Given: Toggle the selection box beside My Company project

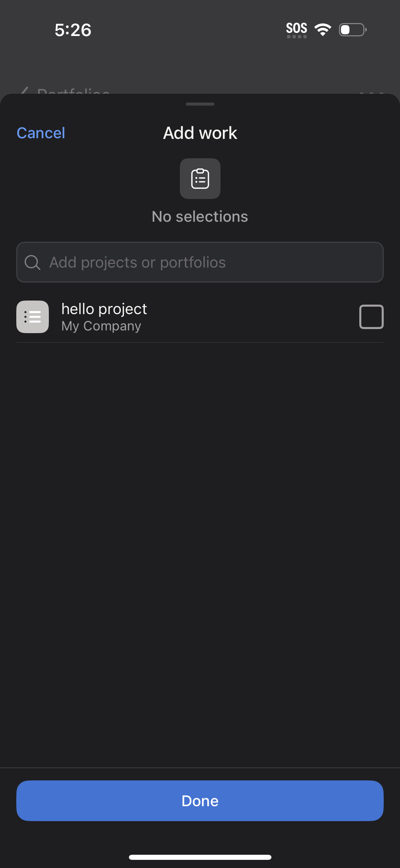Looking at the screenshot, I should pos(371,317).
